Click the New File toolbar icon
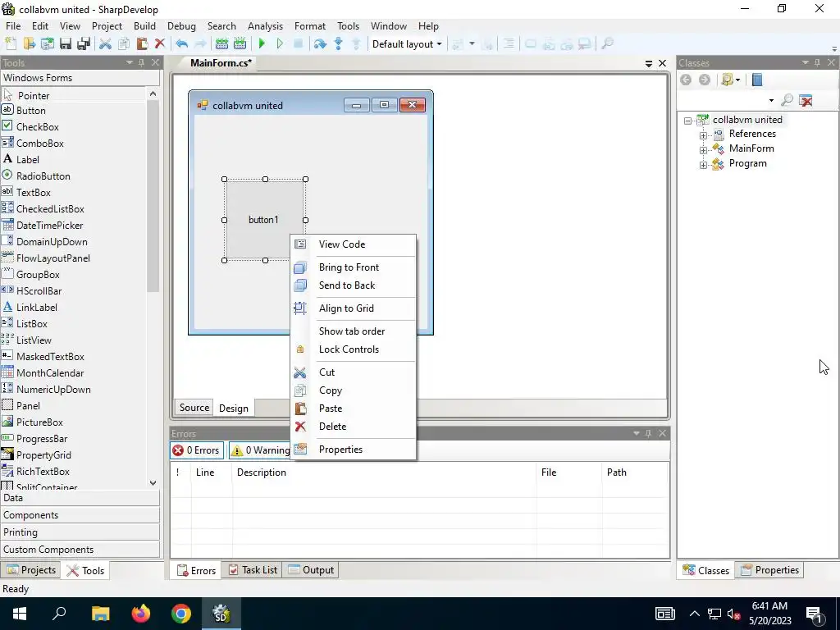 click(x=11, y=44)
